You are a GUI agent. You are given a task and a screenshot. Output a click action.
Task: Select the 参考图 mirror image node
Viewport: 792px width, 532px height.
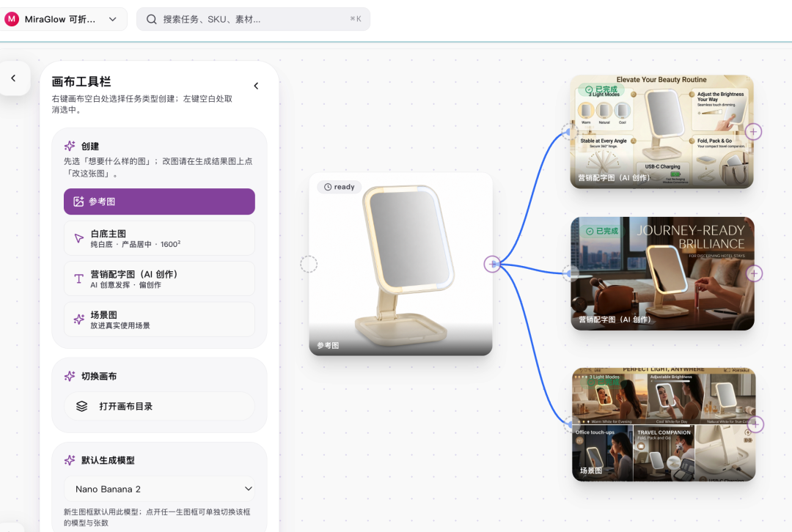pos(400,264)
